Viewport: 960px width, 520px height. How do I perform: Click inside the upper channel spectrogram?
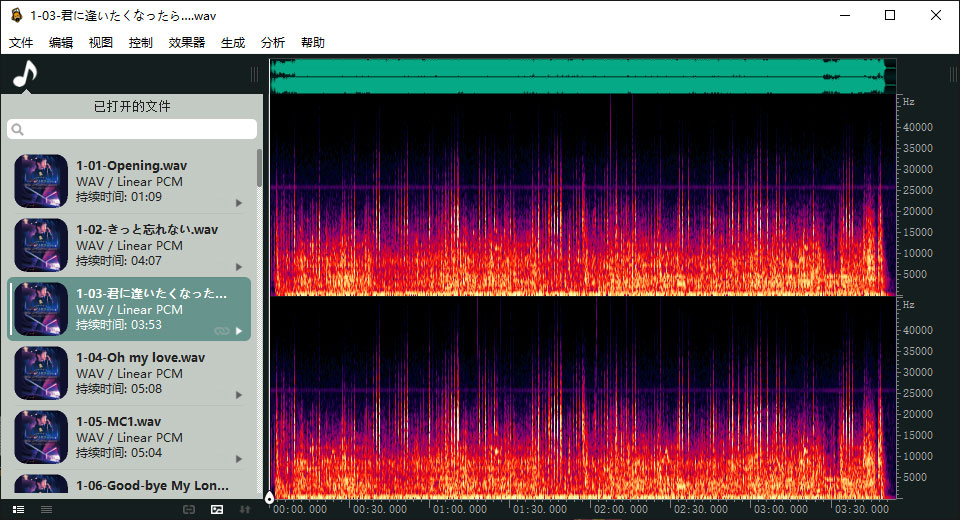point(583,195)
